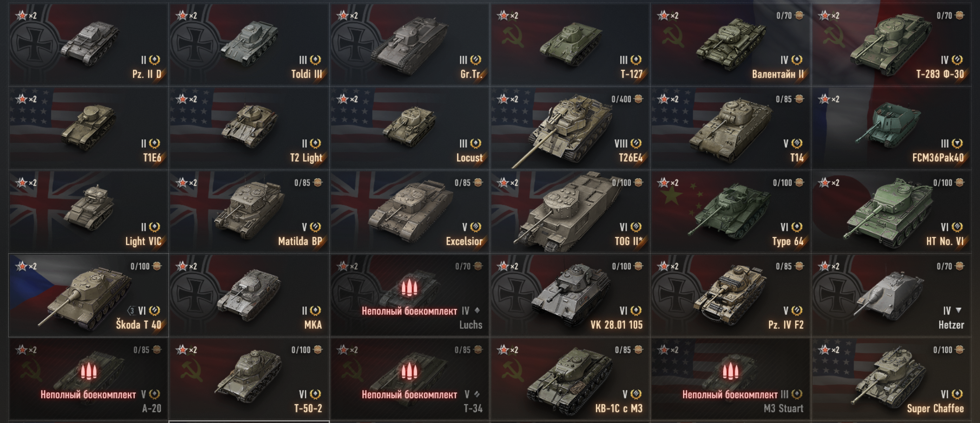The width and height of the screenshot is (980, 423).
Task: Click the x2 star icon on Super Chaffee card
Action: (829, 350)
